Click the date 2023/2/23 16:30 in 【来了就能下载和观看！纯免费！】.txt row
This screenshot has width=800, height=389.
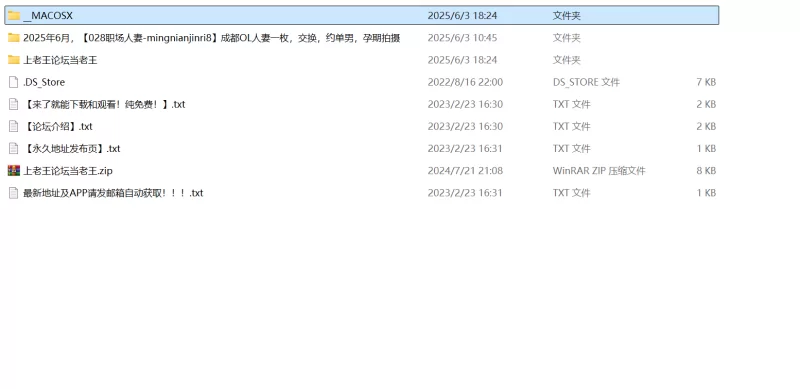(x=465, y=104)
